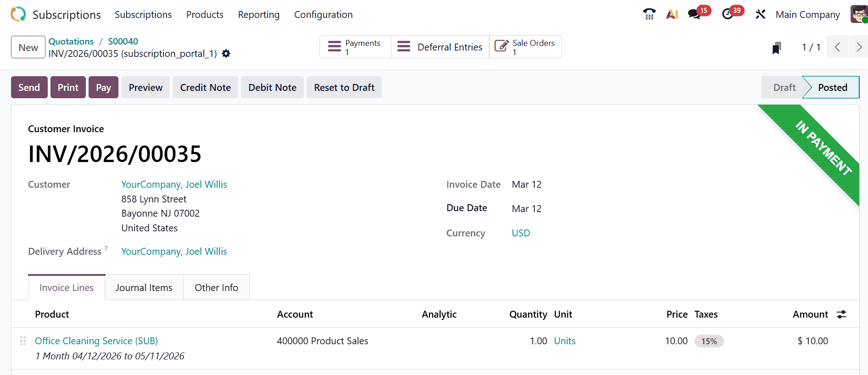Open the debug tools icon
868x375 pixels.
coord(760,14)
